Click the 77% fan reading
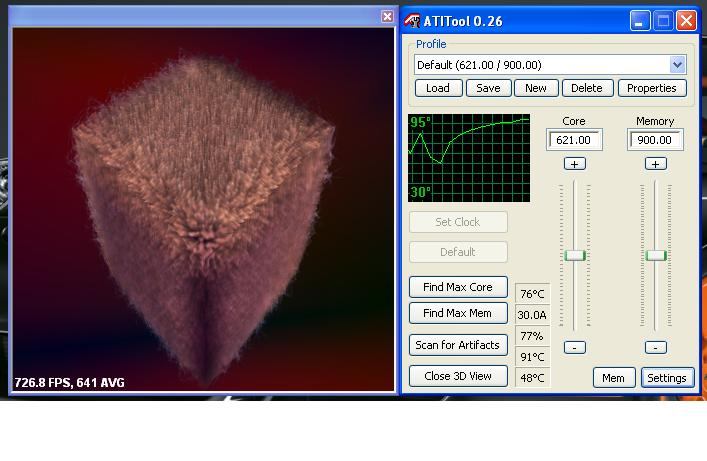 (533, 336)
